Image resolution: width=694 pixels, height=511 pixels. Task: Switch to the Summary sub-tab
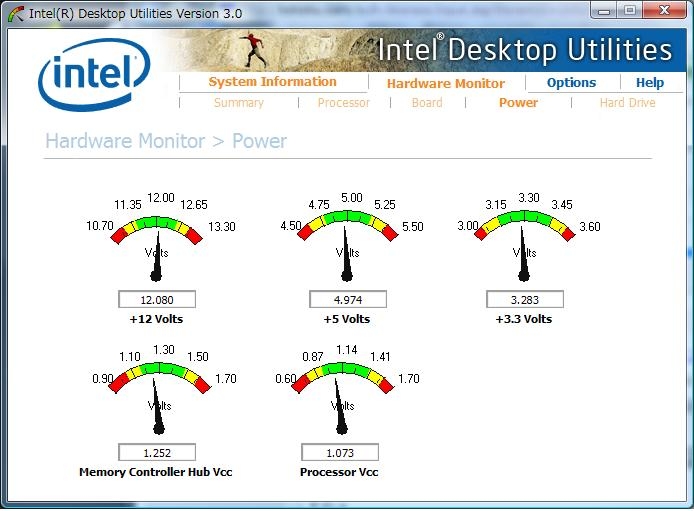point(239,103)
